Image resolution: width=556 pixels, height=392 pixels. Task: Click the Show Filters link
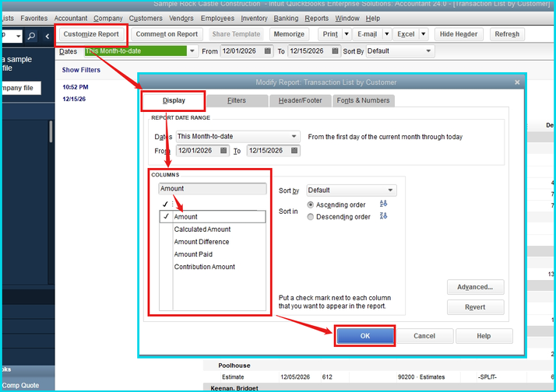coord(81,70)
